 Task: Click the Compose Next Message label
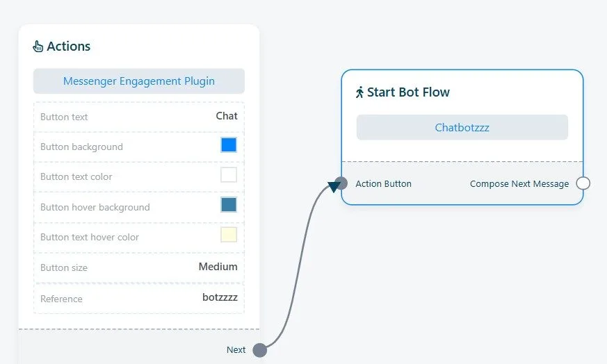pyautogui.click(x=519, y=184)
